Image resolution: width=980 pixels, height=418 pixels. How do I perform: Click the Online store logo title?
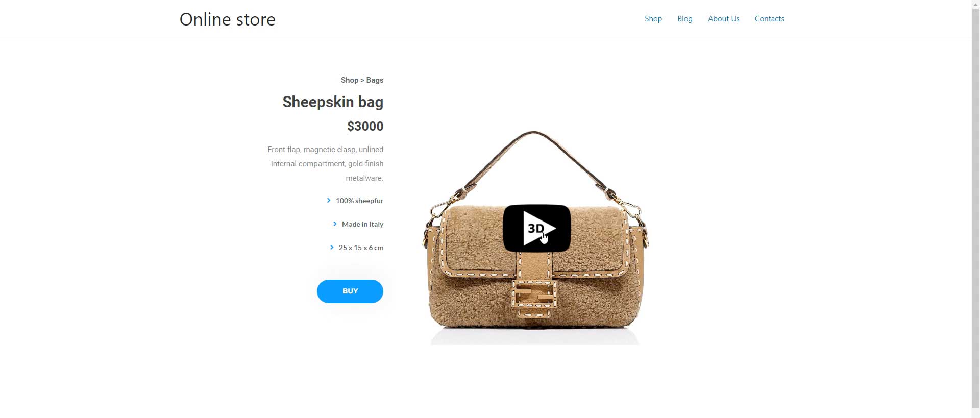(x=227, y=19)
